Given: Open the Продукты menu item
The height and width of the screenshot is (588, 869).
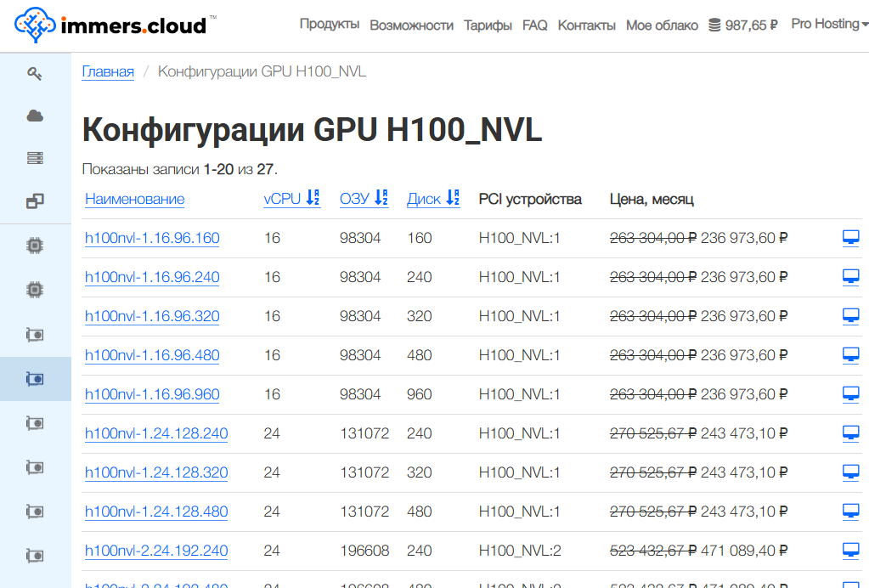Looking at the screenshot, I should (329, 25).
